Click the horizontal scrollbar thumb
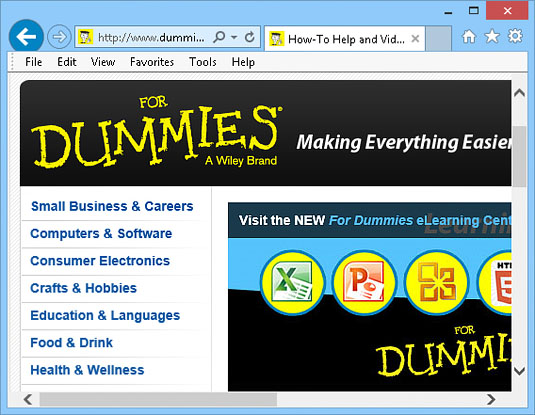Screen dimensions: 535x415 pyautogui.click(x=158, y=399)
